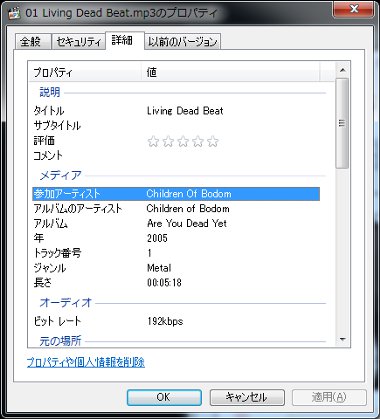Click the オーディオ section heading
This screenshot has width=380, height=419.
pyautogui.click(x=66, y=303)
